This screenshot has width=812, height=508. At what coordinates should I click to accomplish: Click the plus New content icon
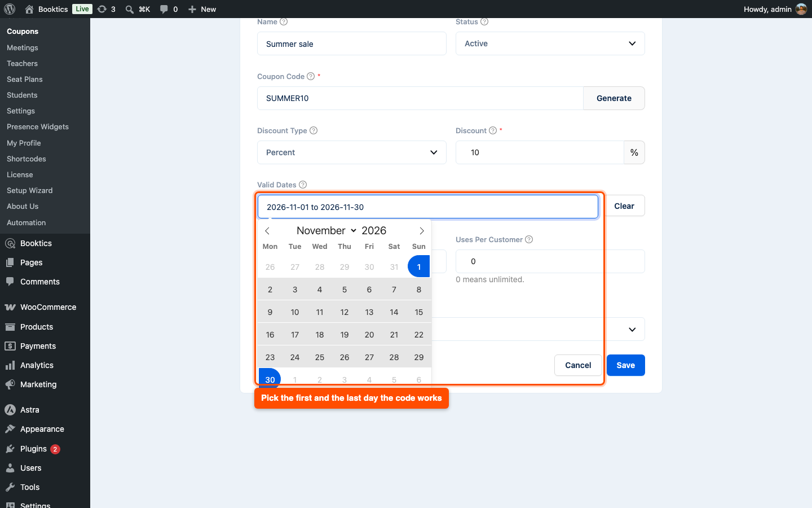(x=192, y=9)
